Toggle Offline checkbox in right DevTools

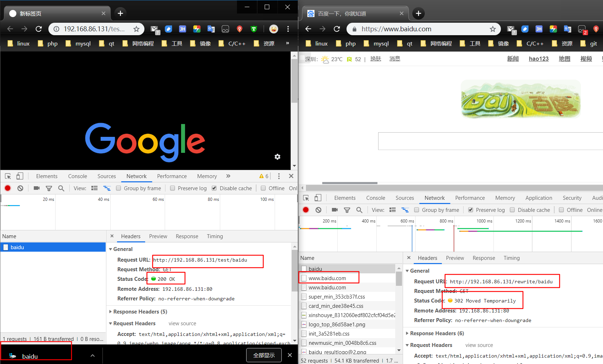pos(561,210)
